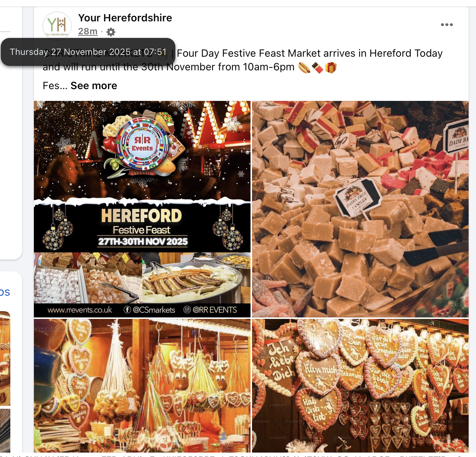Click the hot dog emoji in post text

click(x=304, y=68)
